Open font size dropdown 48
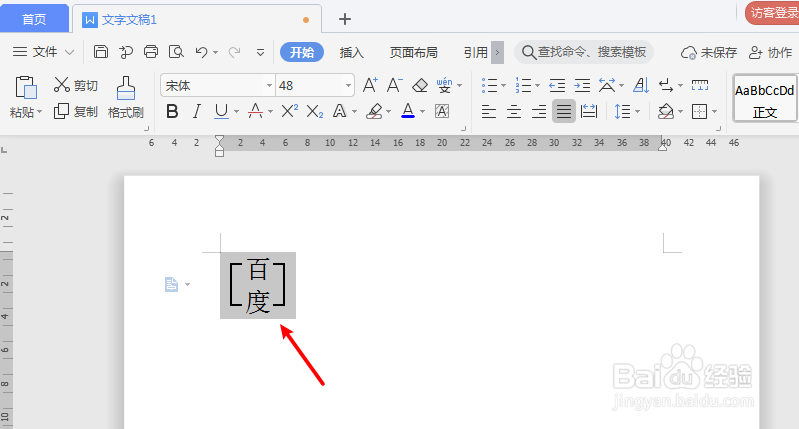Screen dimensions: 799x429 coord(349,86)
